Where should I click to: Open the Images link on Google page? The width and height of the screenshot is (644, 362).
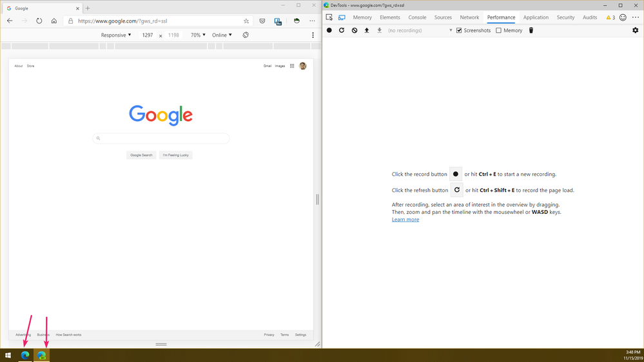(x=280, y=66)
